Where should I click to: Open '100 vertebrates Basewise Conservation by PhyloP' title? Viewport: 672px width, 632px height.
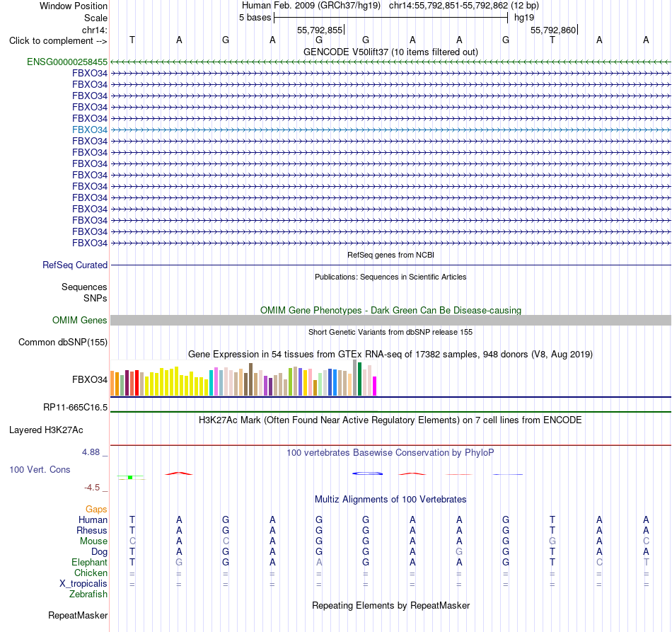click(390, 453)
